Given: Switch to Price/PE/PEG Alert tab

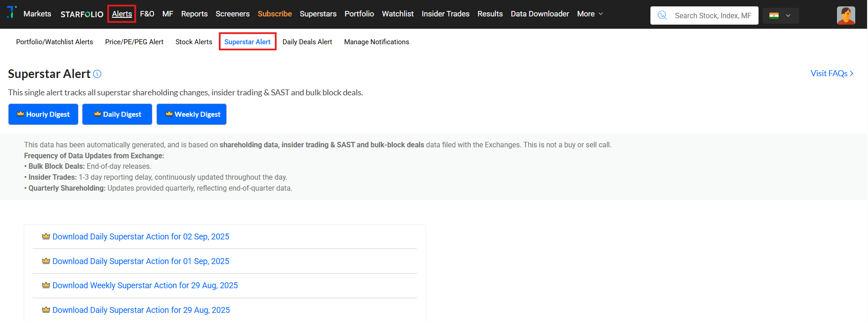Looking at the screenshot, I should coord(134,42).
